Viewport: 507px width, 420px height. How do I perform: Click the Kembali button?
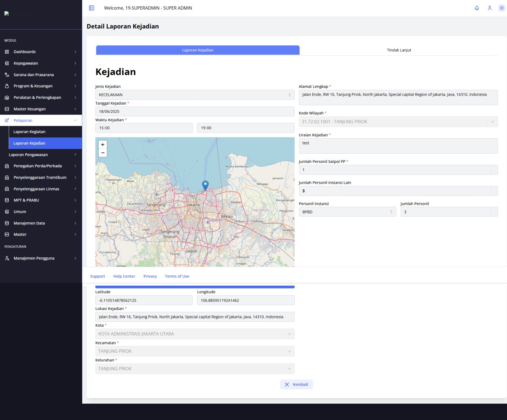coord(296,384)
